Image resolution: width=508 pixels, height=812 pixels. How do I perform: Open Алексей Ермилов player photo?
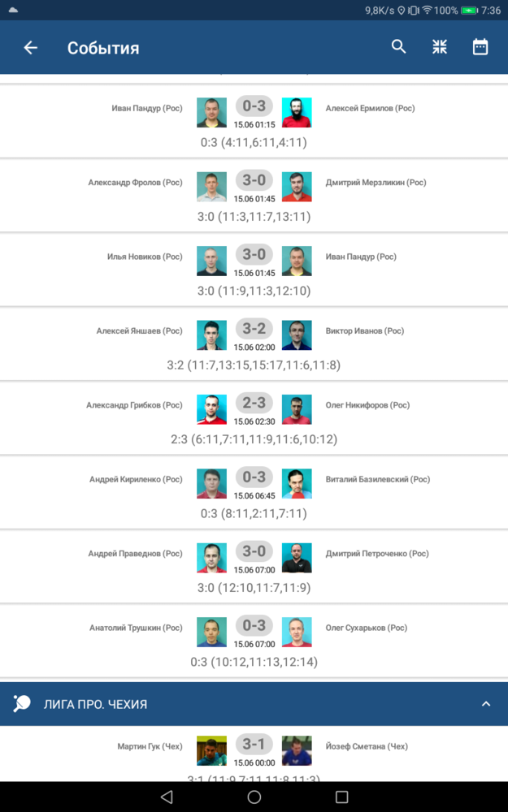coord(297,112)
